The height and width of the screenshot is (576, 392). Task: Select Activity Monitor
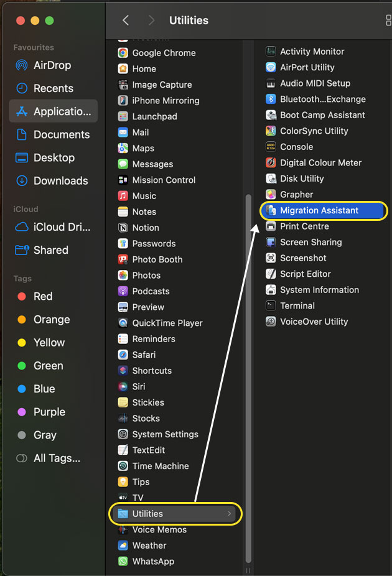coord(312,51)
